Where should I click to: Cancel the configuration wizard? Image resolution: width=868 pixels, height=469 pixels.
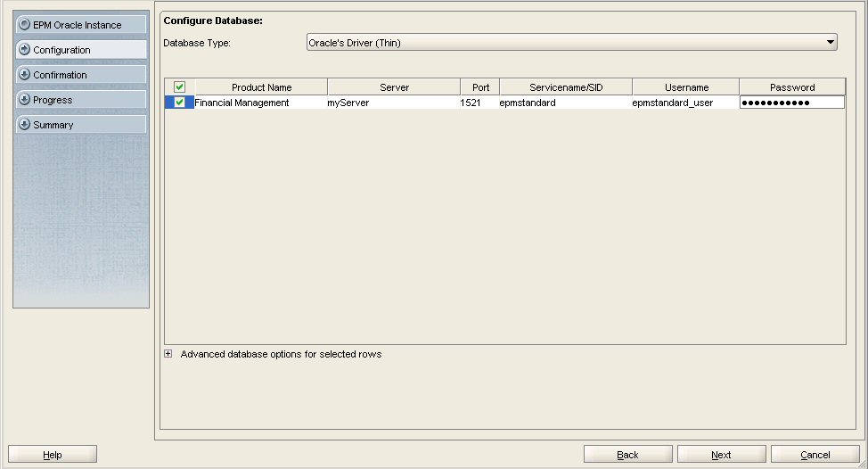pyautogui.click(x=815, y=454)
